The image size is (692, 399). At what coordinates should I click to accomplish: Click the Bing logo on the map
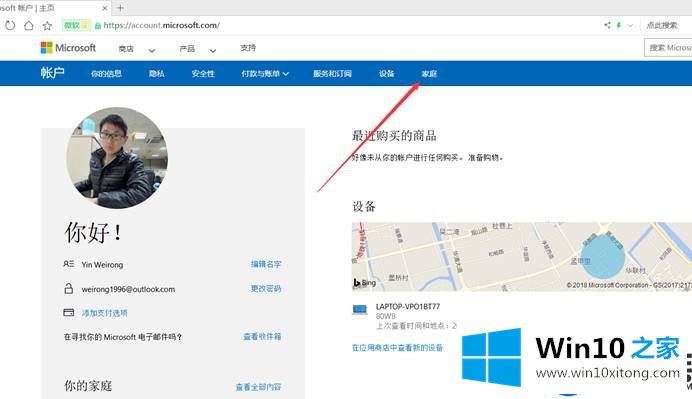click(x=365, y=282)
